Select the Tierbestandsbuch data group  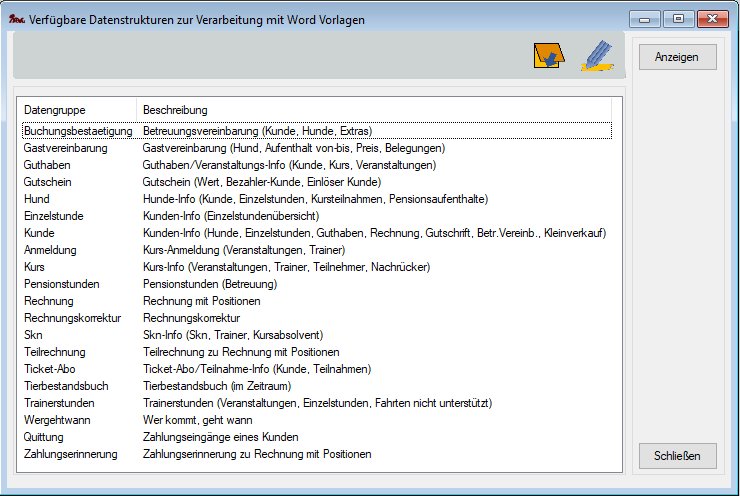(68, 386)
